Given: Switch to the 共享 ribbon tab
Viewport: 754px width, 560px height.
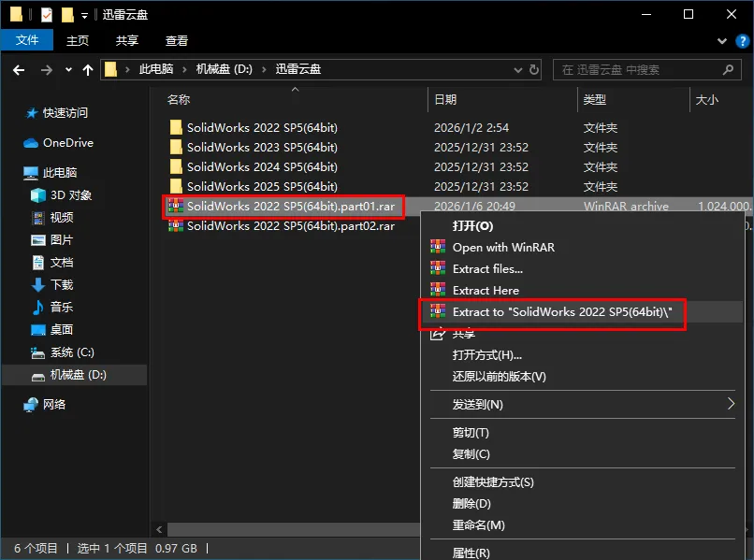Looking at the screenshot, I should point(127,40).
